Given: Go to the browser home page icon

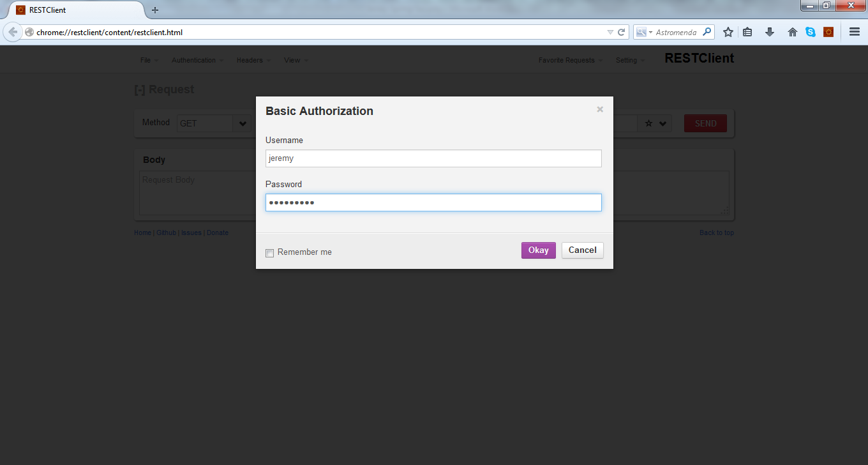Looking at the screenshot, I should 793,32.
